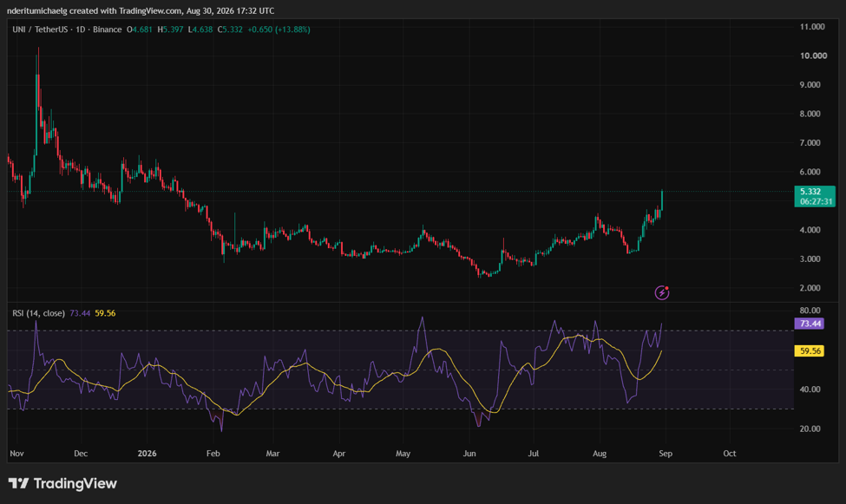Image resolution: width=846 pixels, height=504 pixels.
Task: Click the 7.000 price axis label
Action: [810, 143]
